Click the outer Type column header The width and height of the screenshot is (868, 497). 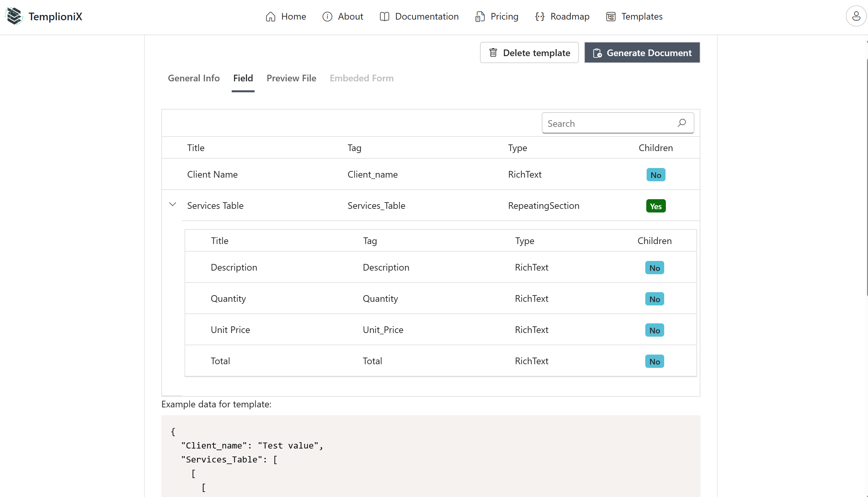(517, 148)
